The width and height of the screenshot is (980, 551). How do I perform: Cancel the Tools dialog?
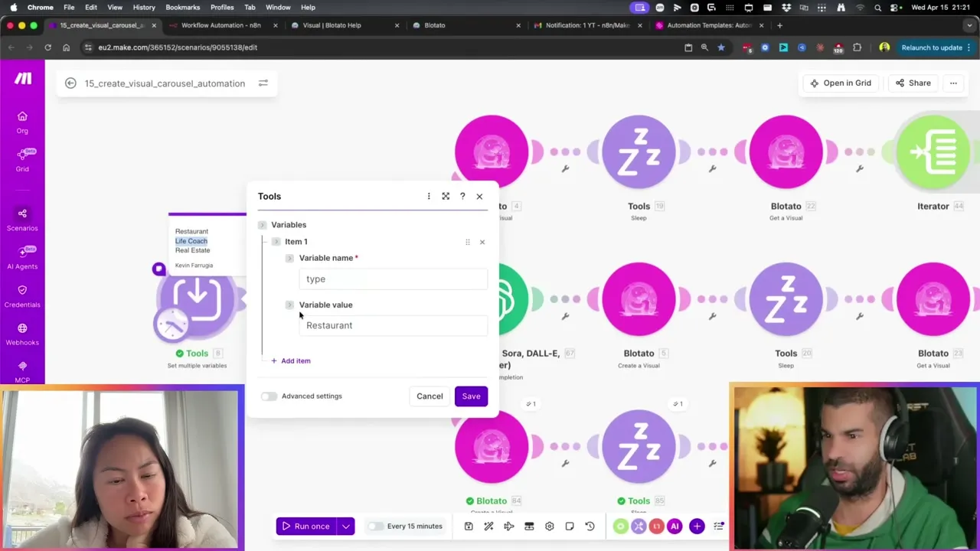(430, 396)
